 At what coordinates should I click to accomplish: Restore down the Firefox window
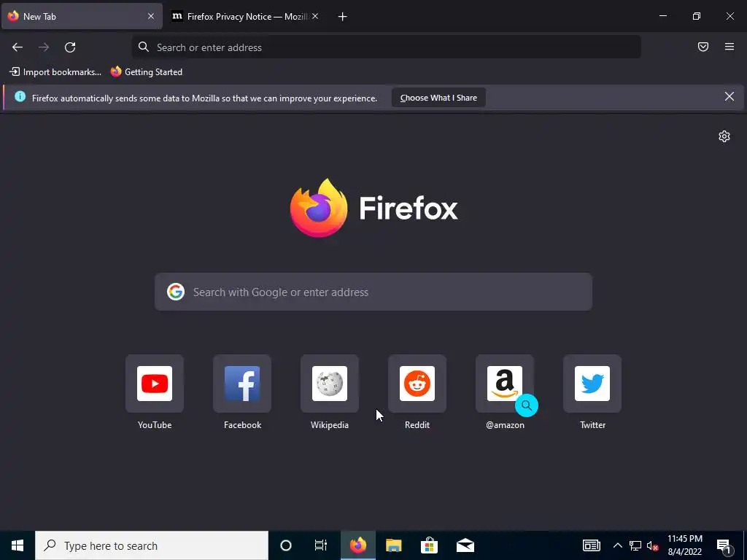[x=697, y=16]
